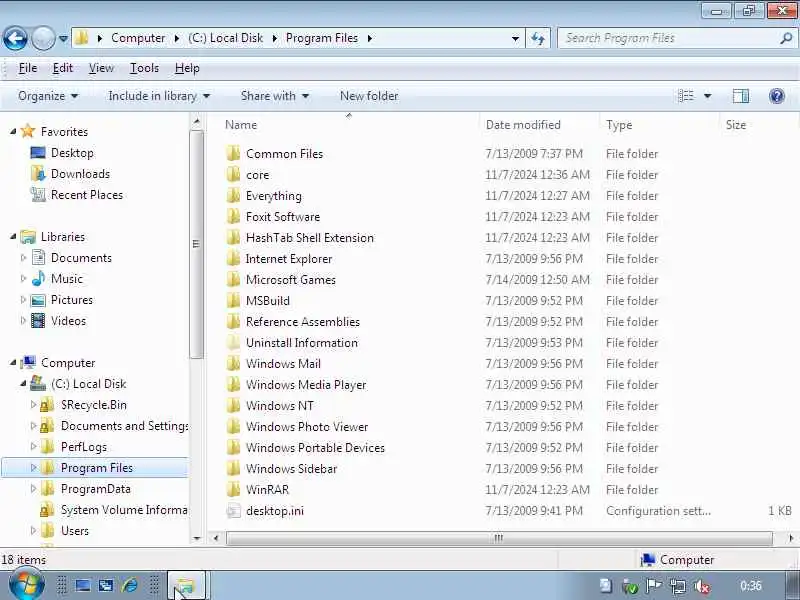Screen dimensions: 800x600
Task: Open the view options dropdown arrow
Action: coord(708,96)
